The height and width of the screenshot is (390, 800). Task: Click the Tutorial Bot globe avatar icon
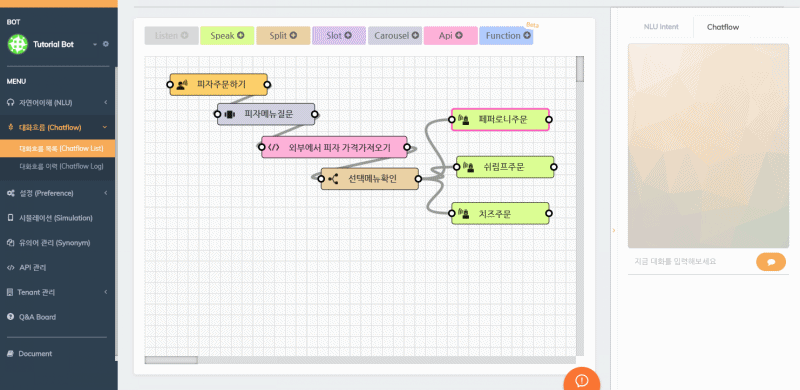[17, 44]
